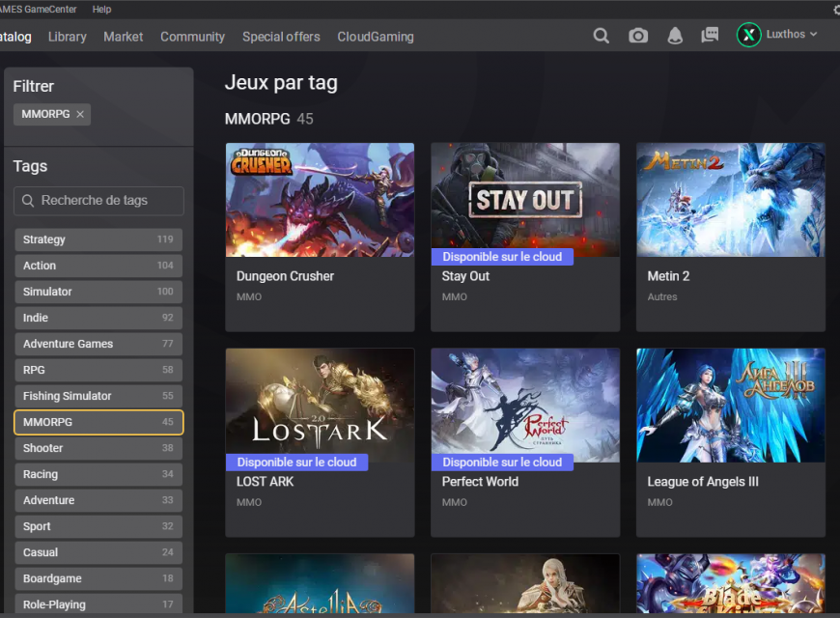Open the Special offers tab
840x618 pixels.
(281, 37)
